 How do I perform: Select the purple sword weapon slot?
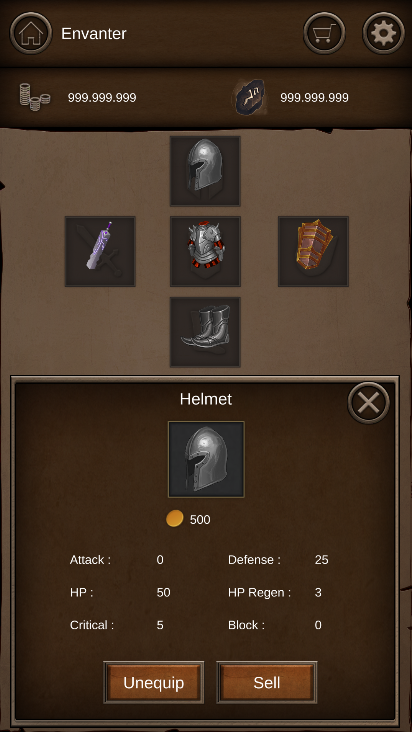[100, 251]
